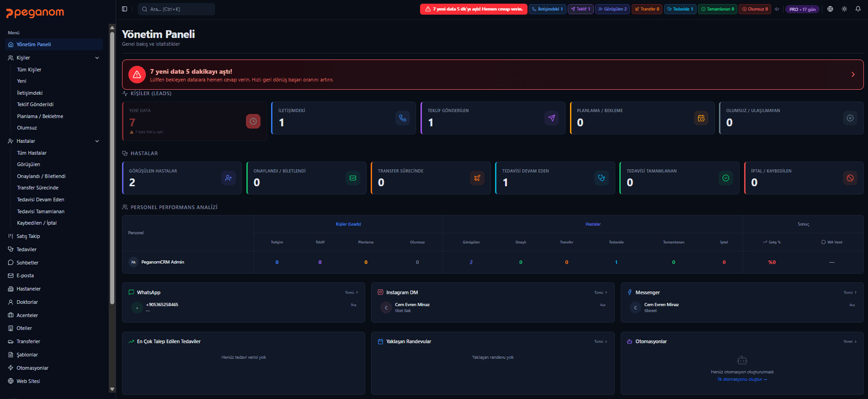
Task: Open Otomasyonlar in the sidebar menu
Action: click(x=32, y=368)
